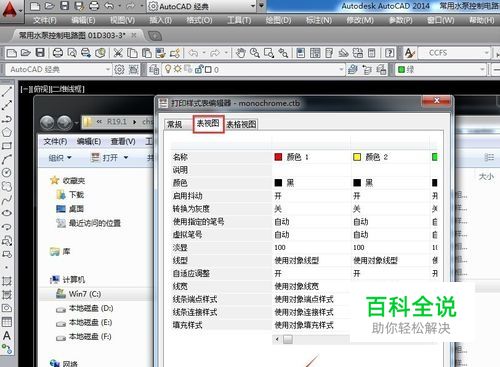The width and height of the screenshot is (500, 367).
Task: Click the black 颜色 swatch for 颜色 1
Action: pos(278,183)
